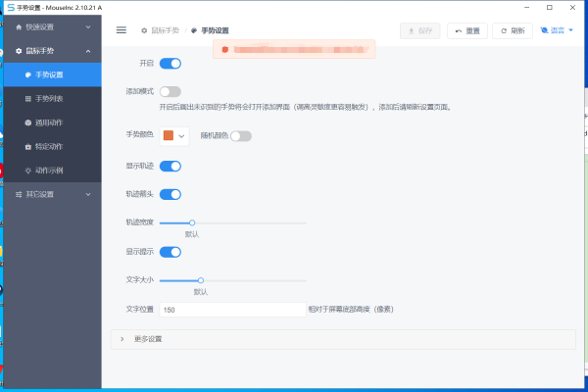Viewport: 588px width, 392px height.
Task: Enable the 添加模式 switch
Action: (171, 92)
